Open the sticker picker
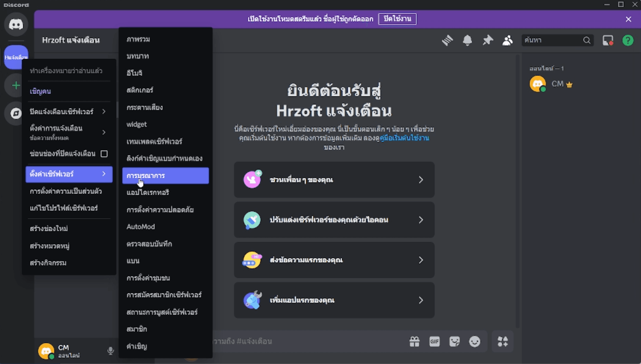 tap(455, 341)
